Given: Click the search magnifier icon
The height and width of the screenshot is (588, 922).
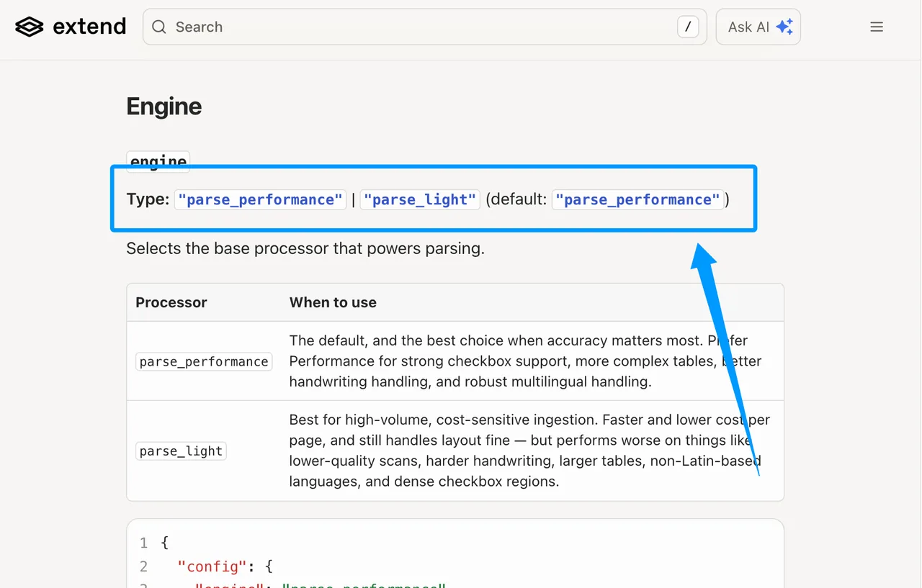Looking at the screenshot, I should (x=159, y=27).
